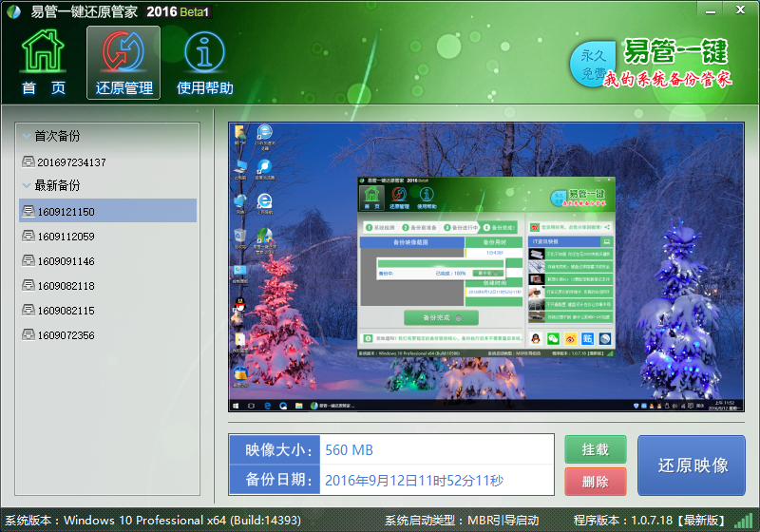This screenshot has height=532, width=760.
Task: Select the 还原管理 restore management icon
Action: [x=123, y=63]
